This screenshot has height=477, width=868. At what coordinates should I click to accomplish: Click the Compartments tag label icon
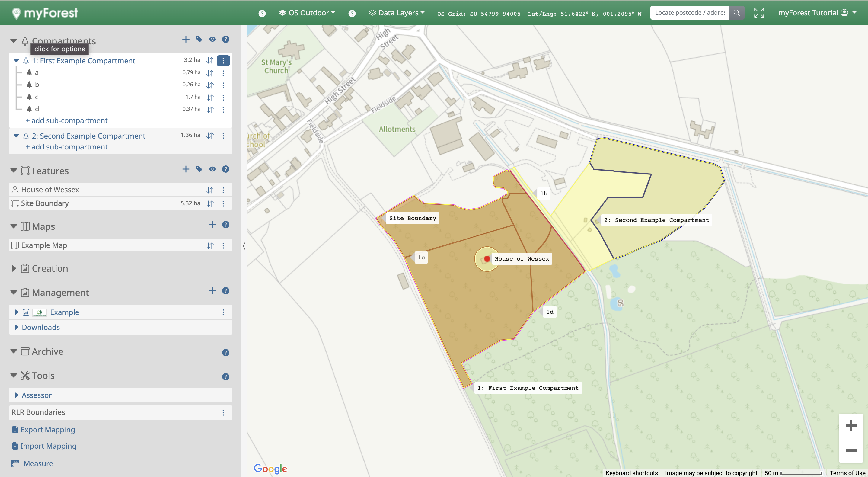click(x=199, y=40)
